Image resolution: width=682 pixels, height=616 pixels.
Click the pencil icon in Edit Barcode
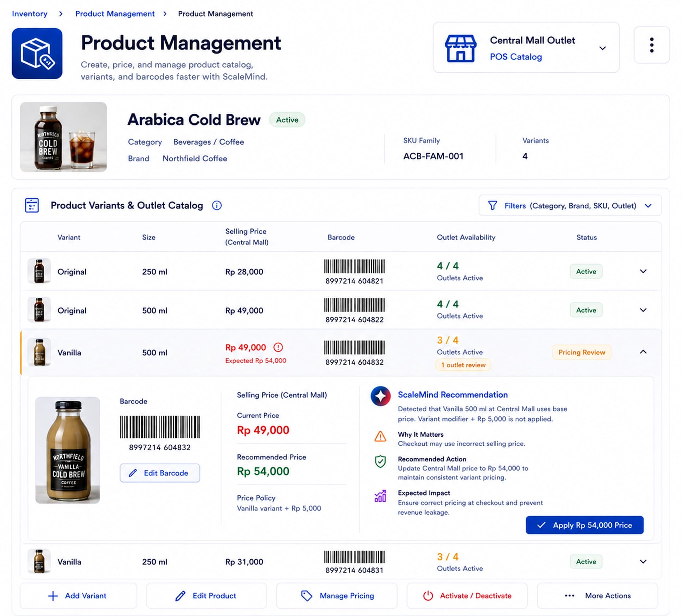133,473
